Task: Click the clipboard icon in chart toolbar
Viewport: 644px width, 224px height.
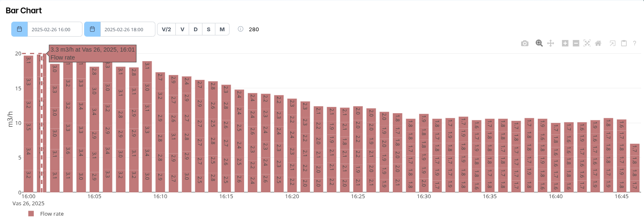Action: pos(624,43)
